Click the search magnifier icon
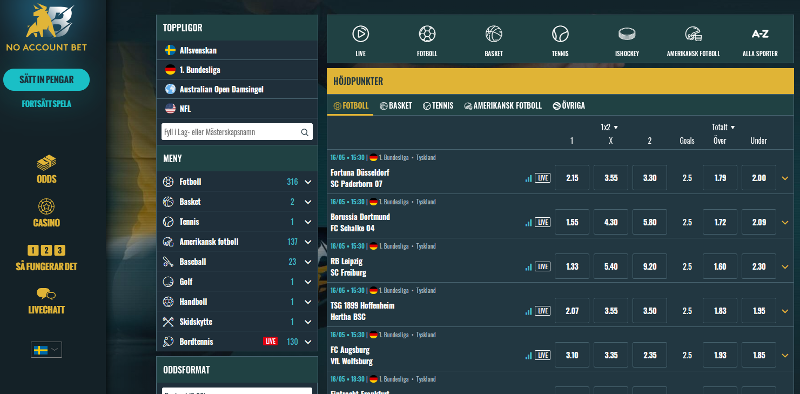This screenshot has height=394, width=800. coord(305,132)
